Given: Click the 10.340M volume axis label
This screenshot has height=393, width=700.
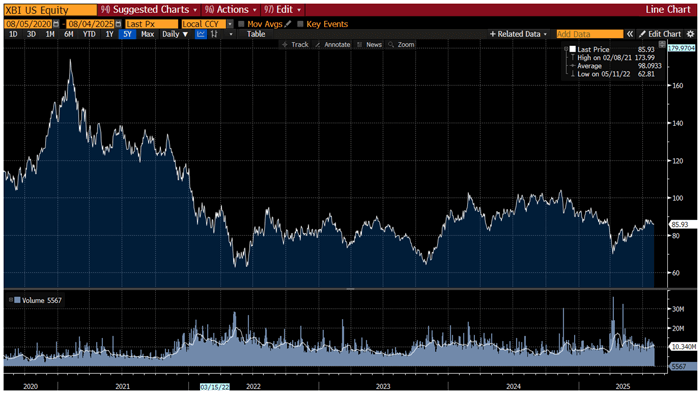Looking at the screenshot, I should [683, 347].
